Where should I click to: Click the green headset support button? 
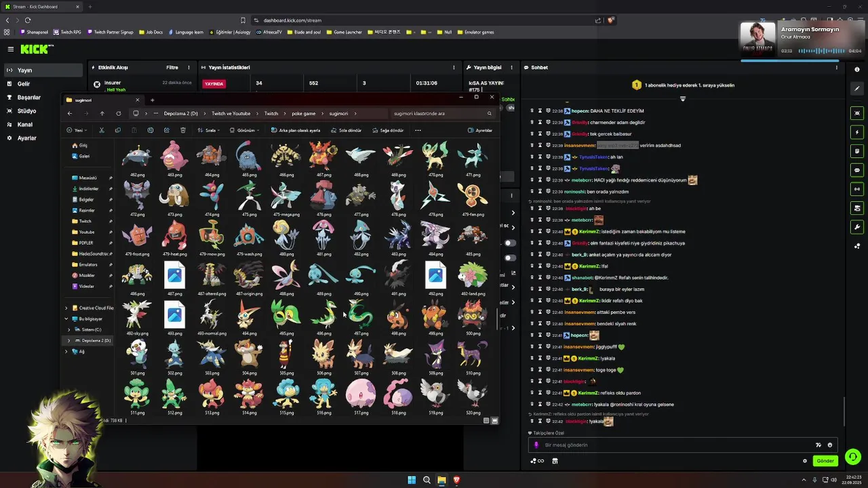click(x=853, y=457)
